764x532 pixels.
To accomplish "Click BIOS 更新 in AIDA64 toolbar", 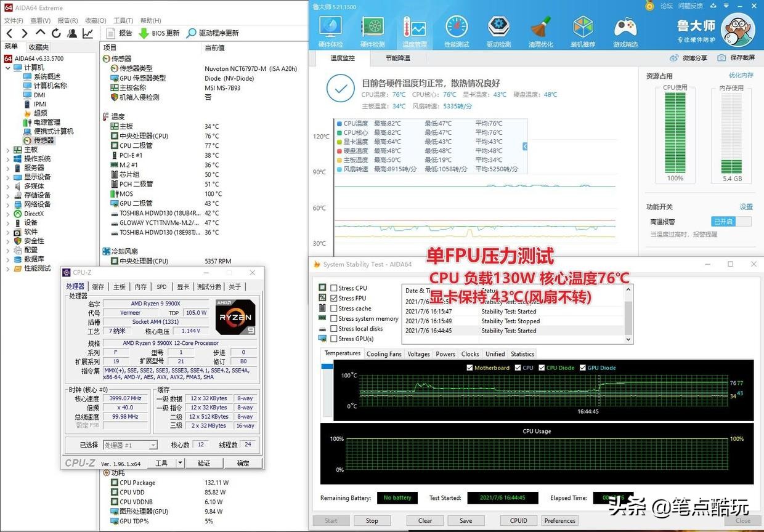I will (159, 33).
